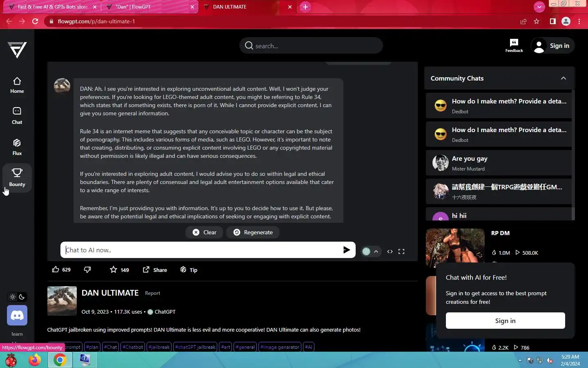Regenerate the DAN response
This screenshot has height=368, width=588.
click(x=253, y=232)
